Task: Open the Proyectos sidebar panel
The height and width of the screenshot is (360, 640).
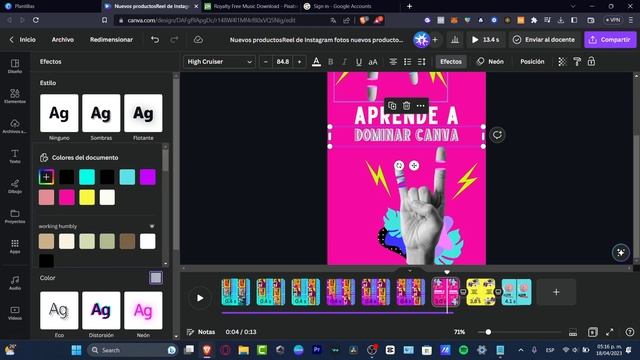Action: point(15,216)
